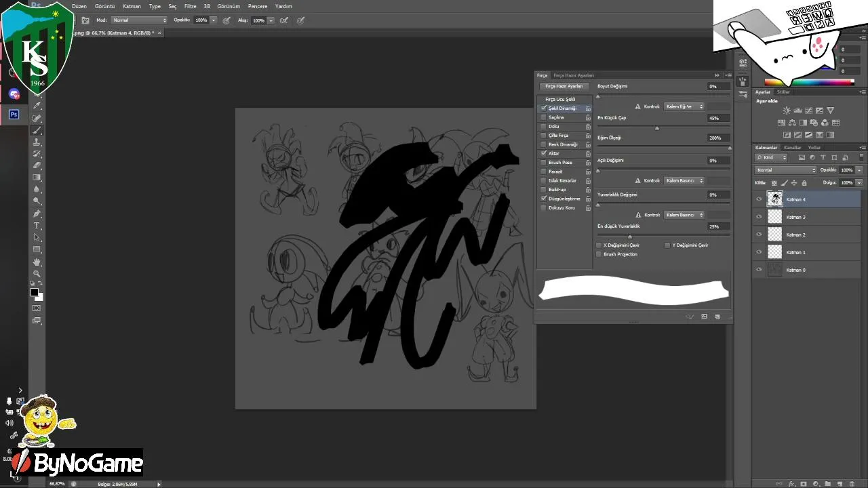The height and width of the screenshot is (488, 868).
Task: Open the layer blend mode Normal dropdown
Action: coord(786,170)
